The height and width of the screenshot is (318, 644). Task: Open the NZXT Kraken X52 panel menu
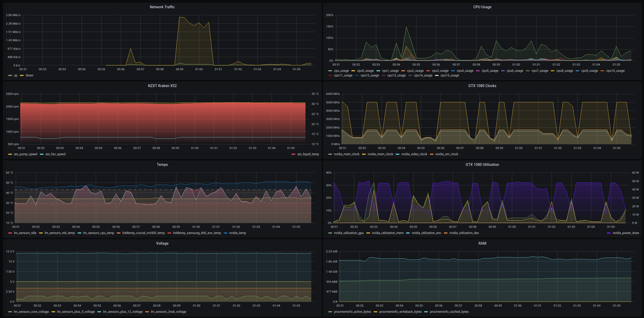[162, 86]
